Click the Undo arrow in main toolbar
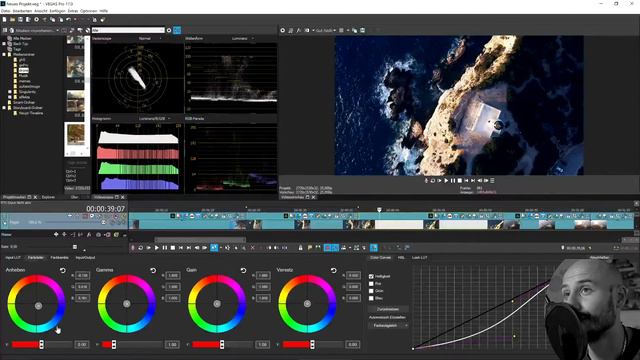Viewport: 640px width, 360px height. (x=69, y=19)
